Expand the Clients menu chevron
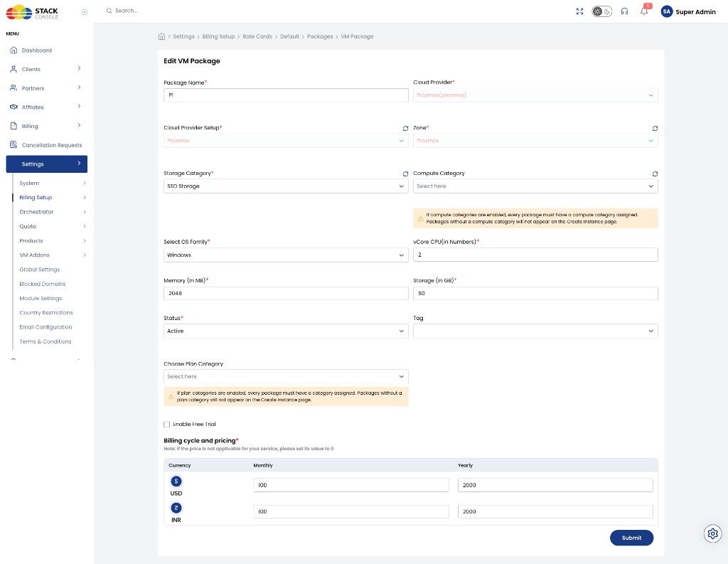 pos(79,69)
